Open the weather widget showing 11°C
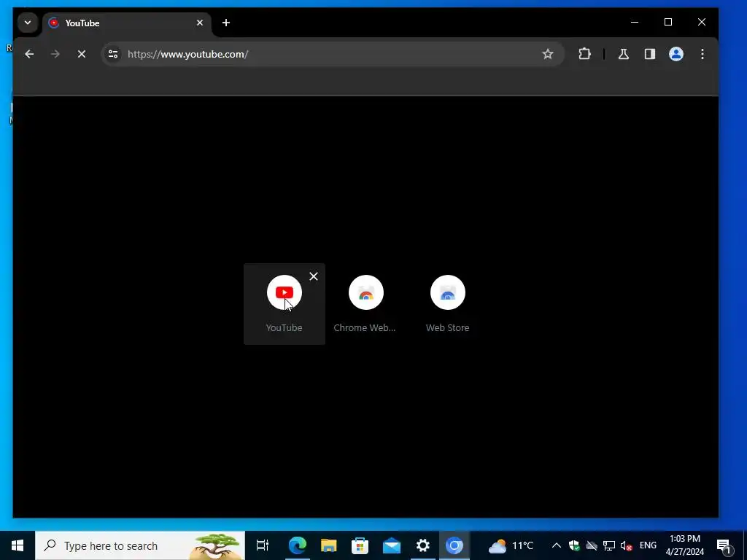 click(511, 545)
